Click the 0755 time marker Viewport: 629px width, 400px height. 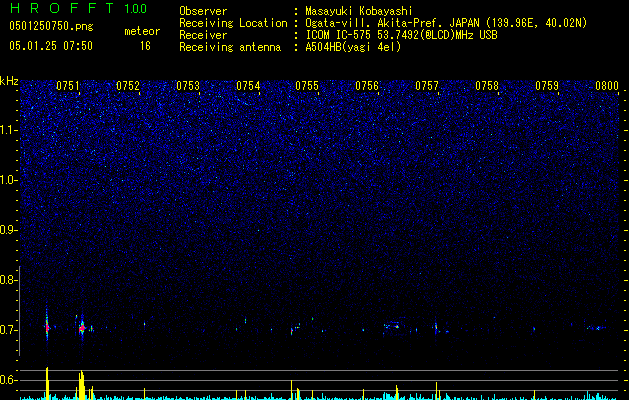coord(307,86)
